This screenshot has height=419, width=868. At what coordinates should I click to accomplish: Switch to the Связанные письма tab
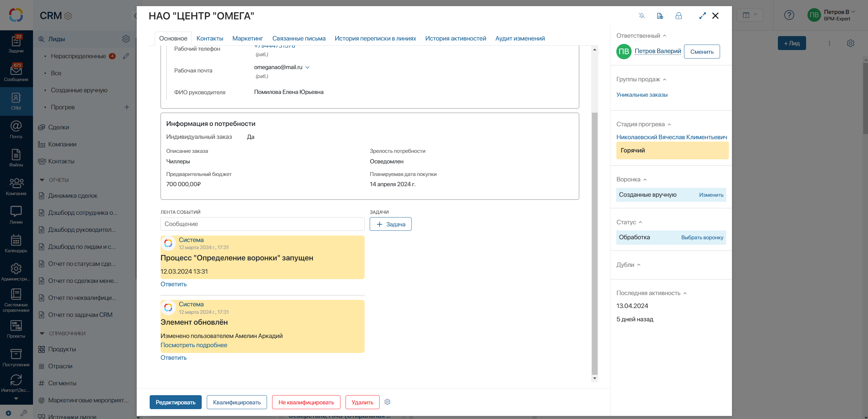coord(299,38)
